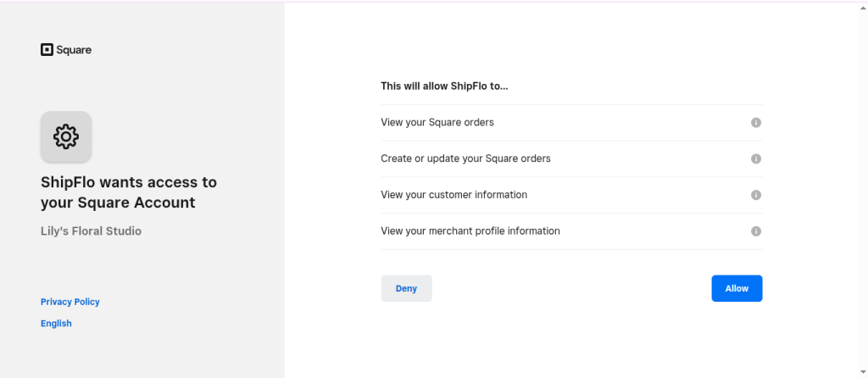Screen dimensions: 868x378
Task: Click the ShipFlo wants access heading
Action: coord(128,192)
